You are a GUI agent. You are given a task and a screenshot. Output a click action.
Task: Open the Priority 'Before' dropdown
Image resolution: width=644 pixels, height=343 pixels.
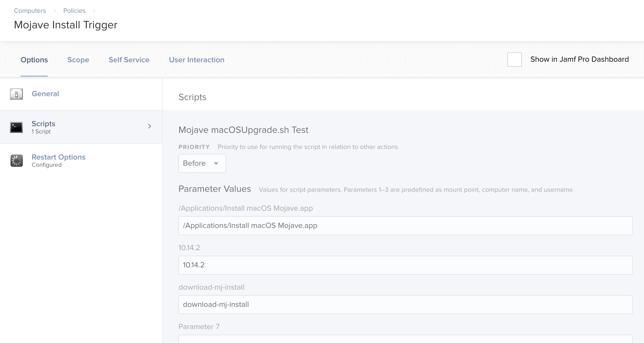[202, 163]
